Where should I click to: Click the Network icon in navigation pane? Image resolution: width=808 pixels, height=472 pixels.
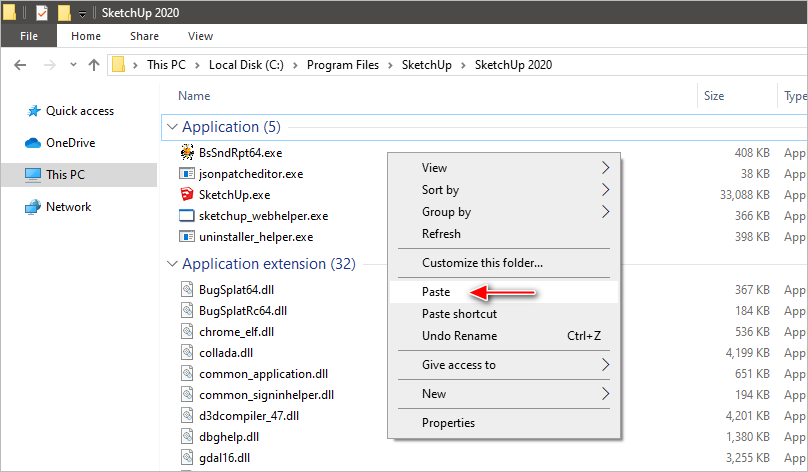tap(33, 207)
